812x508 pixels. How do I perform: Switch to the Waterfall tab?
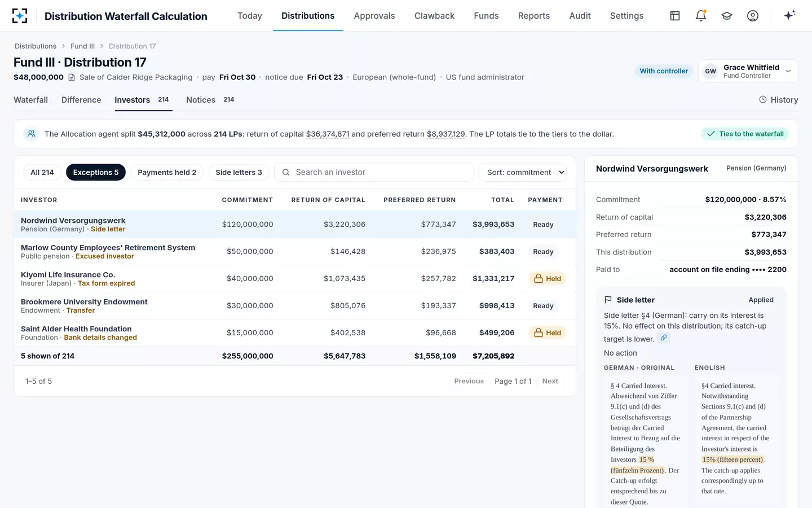(x=30, y=100)
